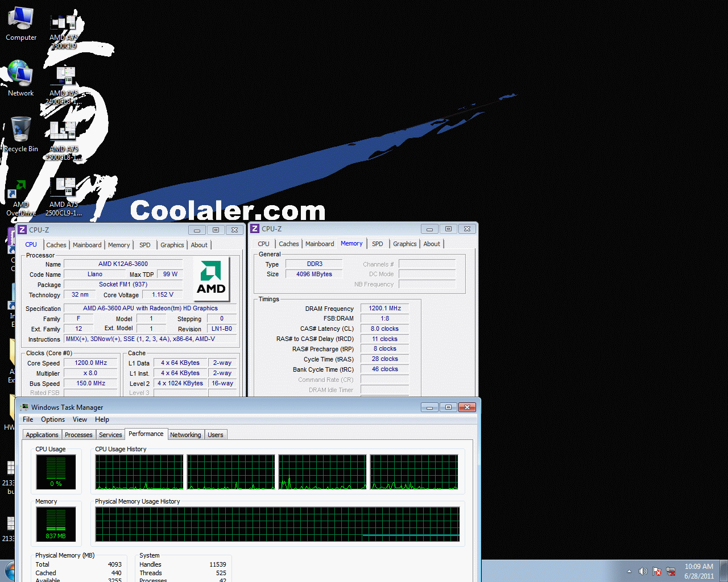Click the CPU Usage meter in Task Manager
The height and width of the screenshot is (582, 728).
(56, 472)
